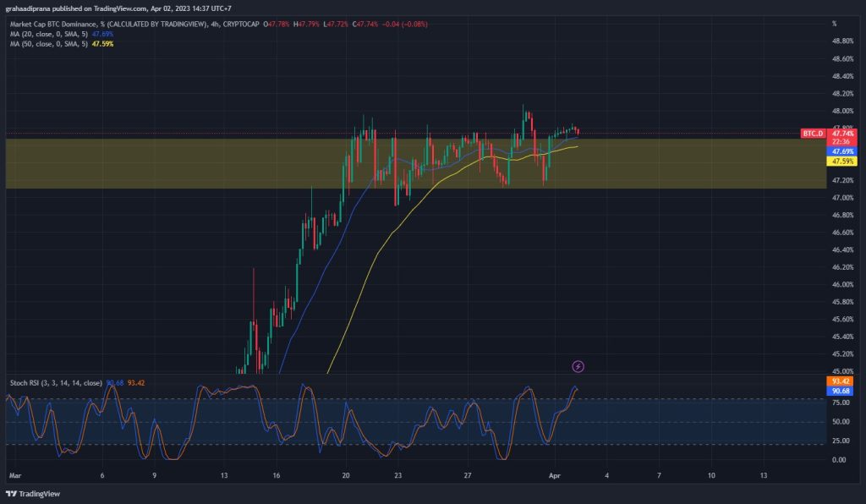
Task: Click the published-on TradingView.com header text
Action: tap(118, 8)
